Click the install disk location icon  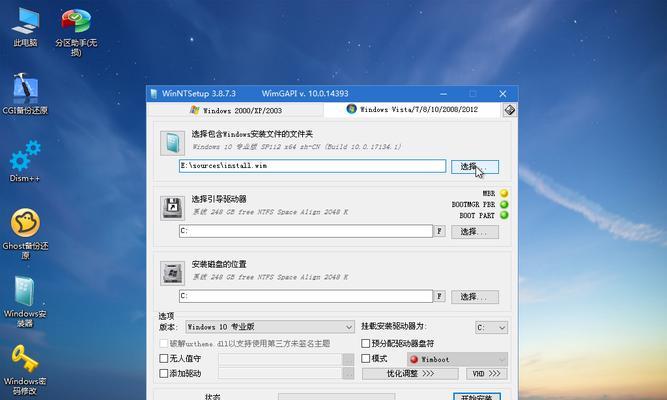172,273
